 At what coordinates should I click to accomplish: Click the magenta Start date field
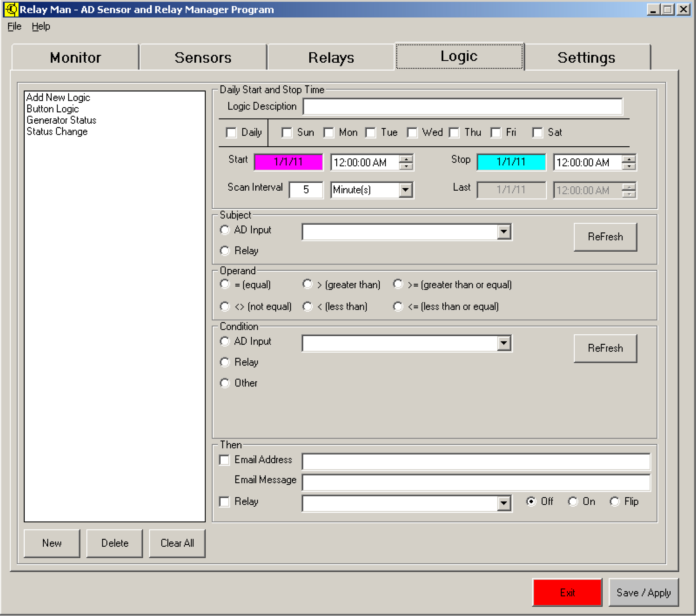(x=288, y=162)
